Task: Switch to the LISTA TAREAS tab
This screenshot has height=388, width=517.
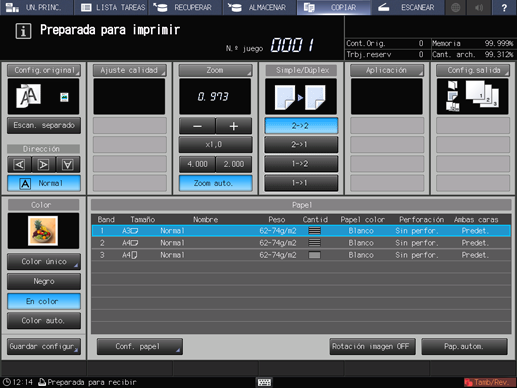Action: click(x=111, y=7)
